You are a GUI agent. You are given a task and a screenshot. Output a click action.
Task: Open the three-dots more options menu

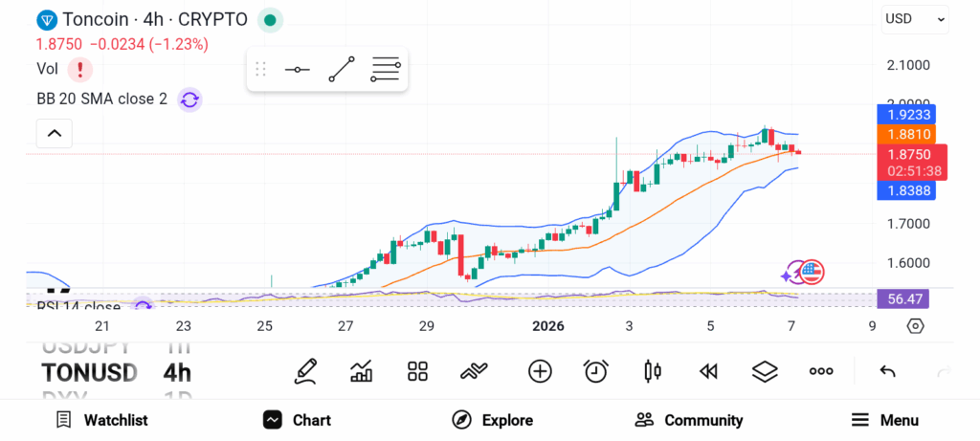821,371
